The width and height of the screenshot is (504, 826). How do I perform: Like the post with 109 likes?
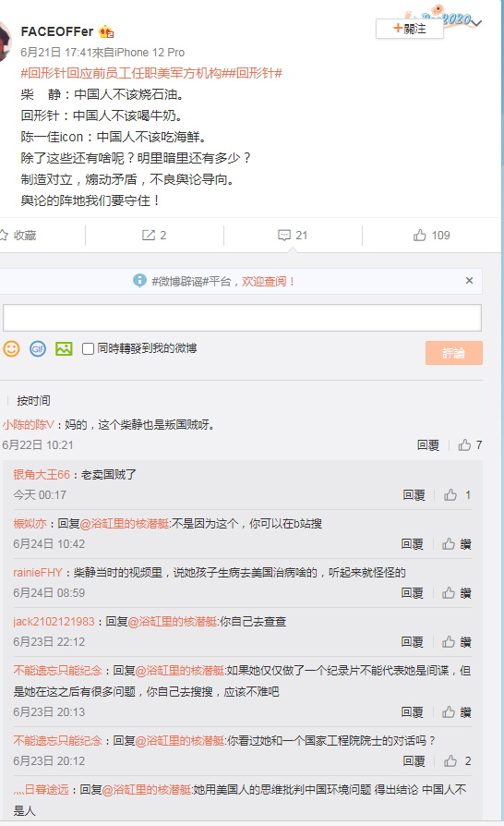pyautogui.click(x=431, y=236)
